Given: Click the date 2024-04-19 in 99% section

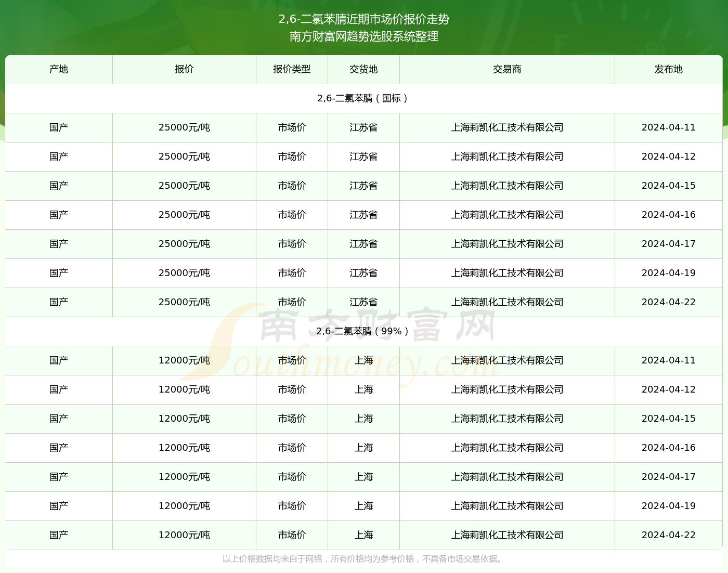Looking at the screenshot, I should coord(669,506).
